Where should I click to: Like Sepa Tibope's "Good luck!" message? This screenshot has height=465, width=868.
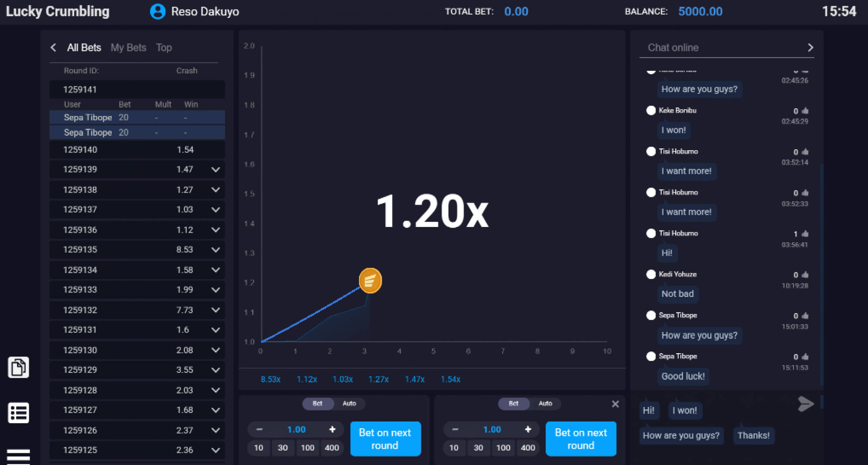point(805,357)
